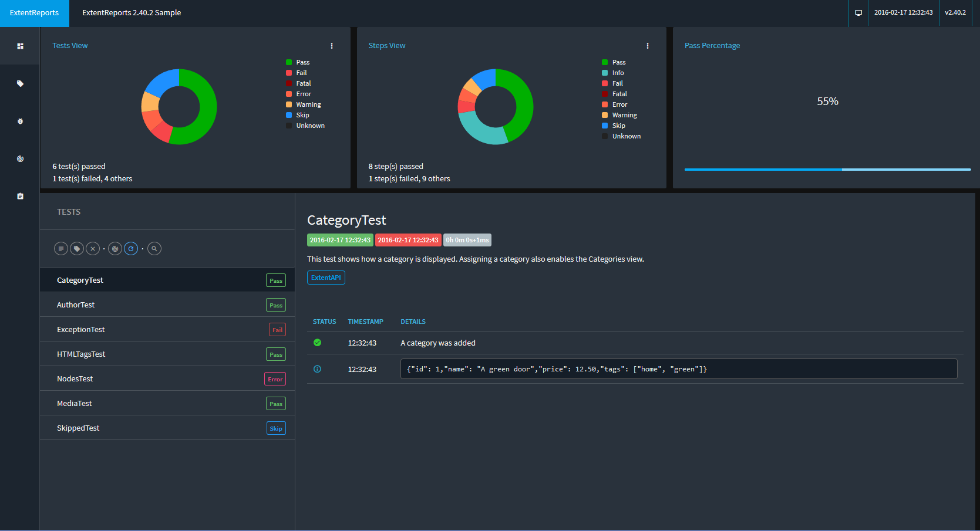Click the monitor icon in top bar
Screen dimensions: 980x531
tap(858, 13)
